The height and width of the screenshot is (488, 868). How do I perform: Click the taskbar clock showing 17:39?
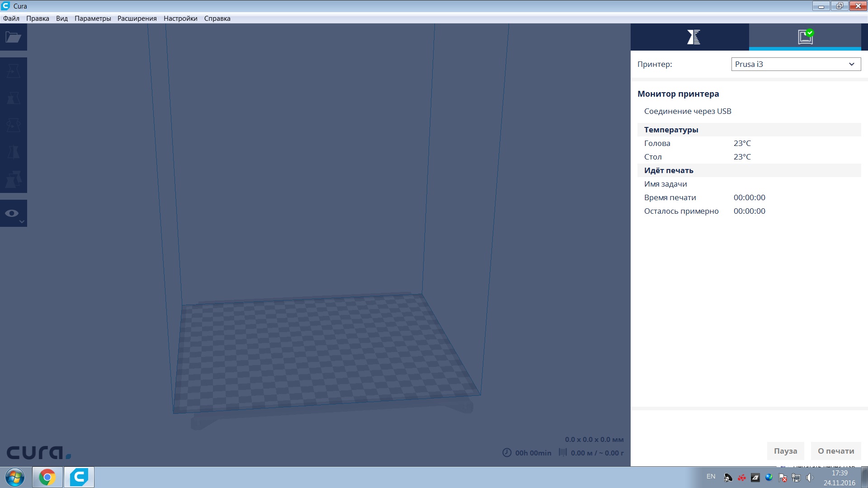pos(839,478)
